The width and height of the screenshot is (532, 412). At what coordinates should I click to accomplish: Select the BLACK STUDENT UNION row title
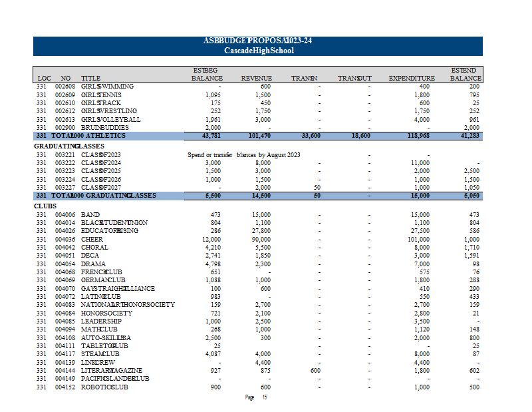click(x=114, y=223)
